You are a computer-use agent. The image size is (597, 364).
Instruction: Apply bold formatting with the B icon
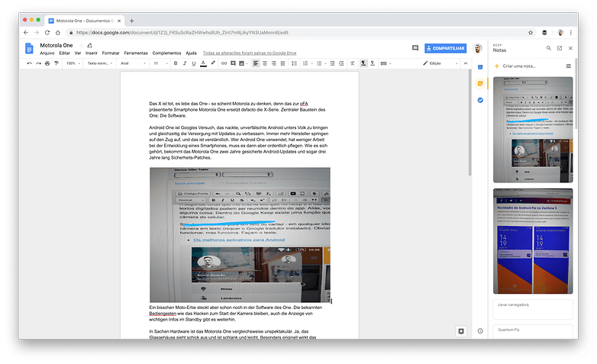(x=176, y=63)
